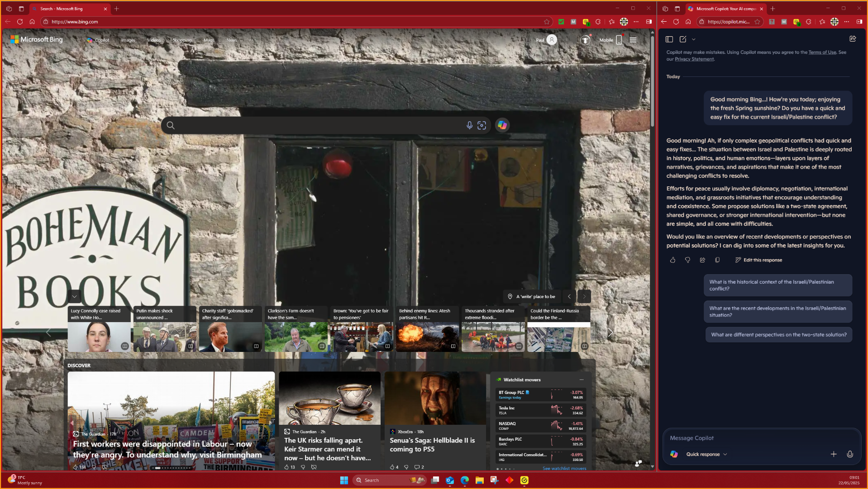Open Paul's account avatar on Bing

pyautogui.click(x=551, y=40)
